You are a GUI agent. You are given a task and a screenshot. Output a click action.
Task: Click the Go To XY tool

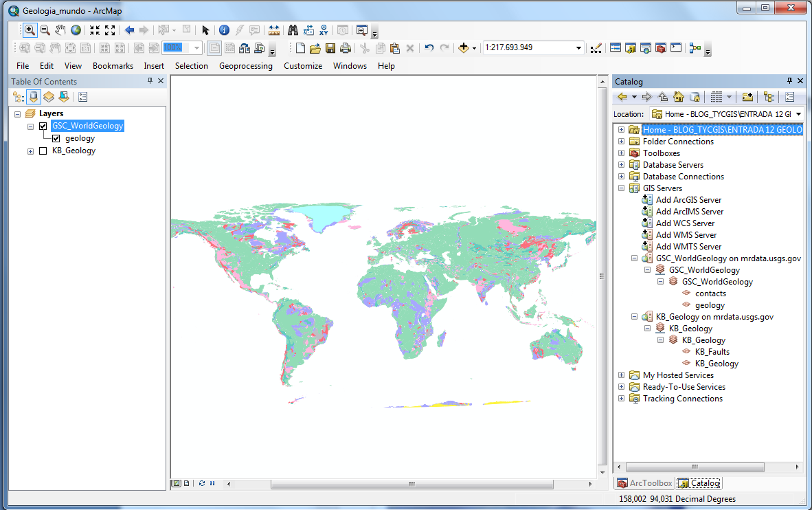pos(324,30)
